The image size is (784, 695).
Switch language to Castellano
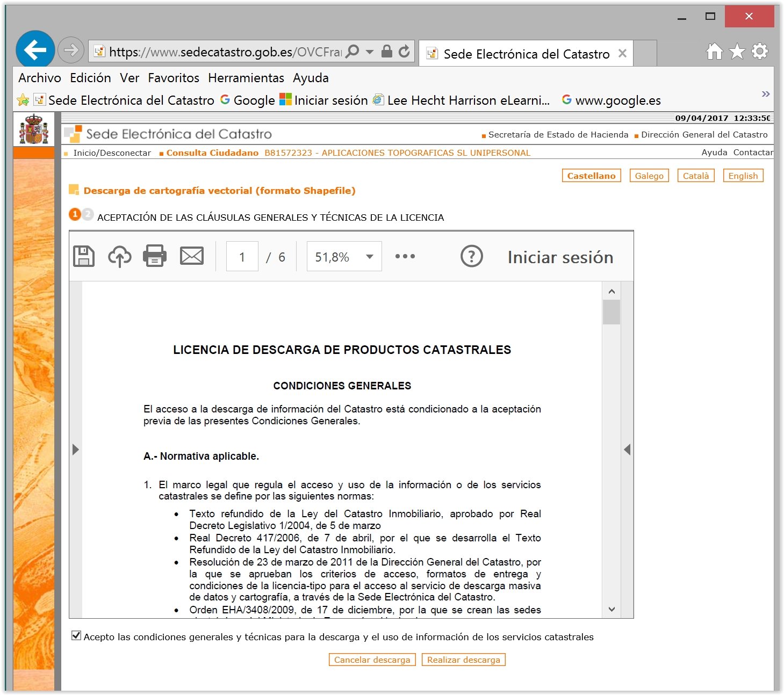591,176
